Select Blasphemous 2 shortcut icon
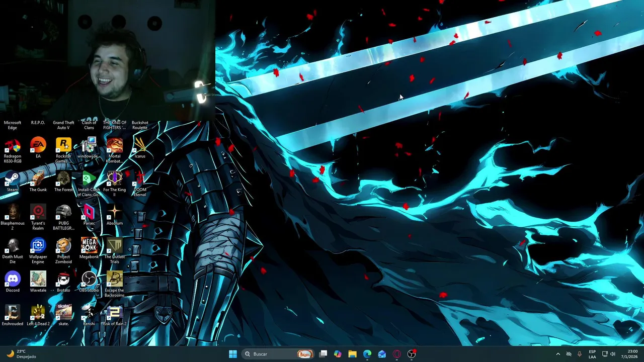 point(13,213)
